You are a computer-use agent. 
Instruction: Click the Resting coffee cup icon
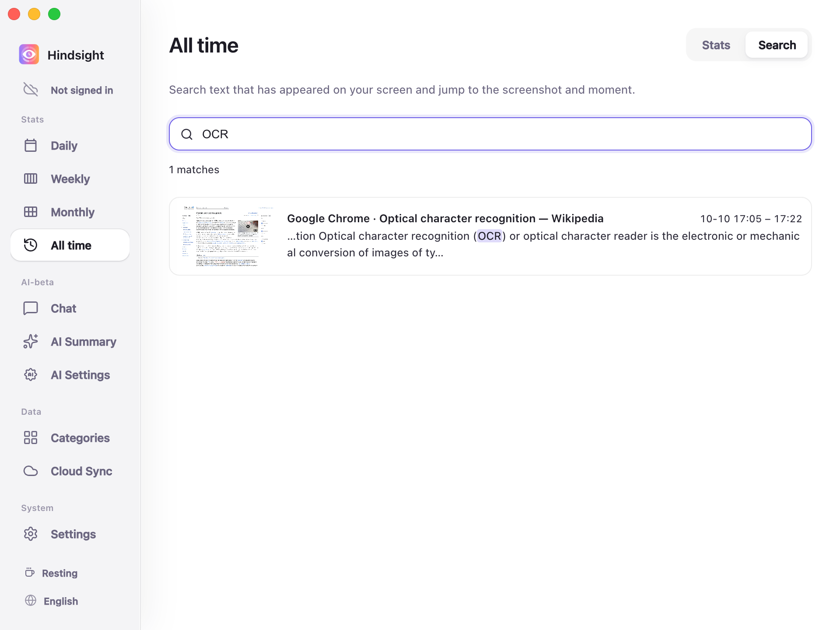(x=30, y=573)
